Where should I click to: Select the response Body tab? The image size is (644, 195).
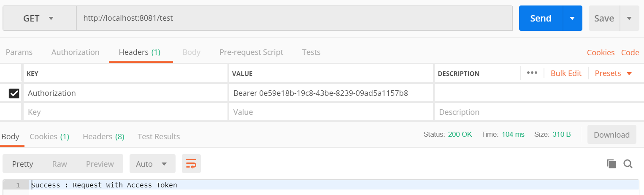click(11, 136)
